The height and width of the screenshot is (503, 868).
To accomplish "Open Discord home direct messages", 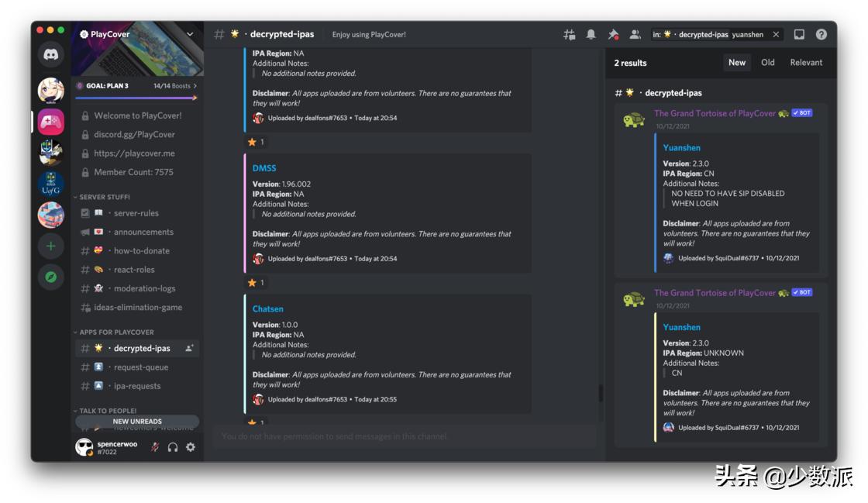I will [x=51, y=54].
